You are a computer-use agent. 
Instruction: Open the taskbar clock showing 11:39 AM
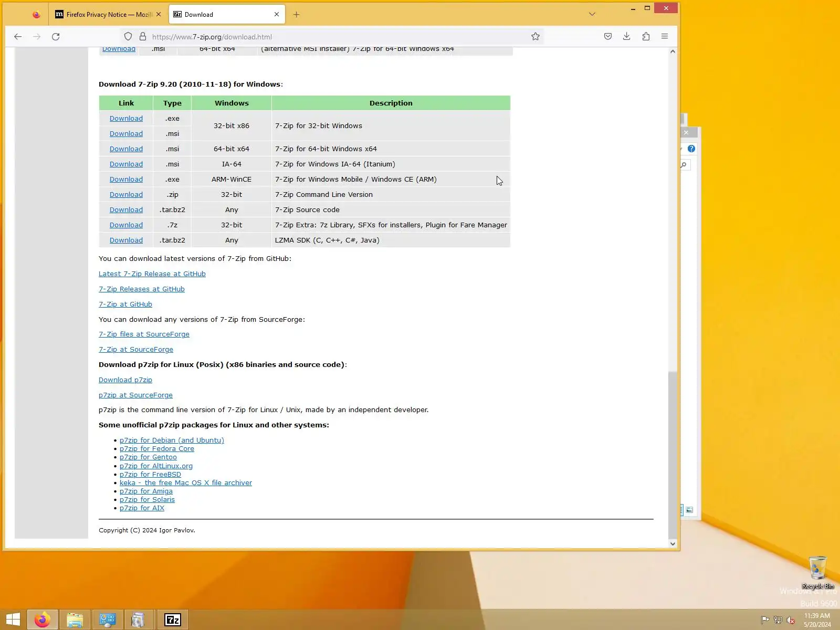817,620
